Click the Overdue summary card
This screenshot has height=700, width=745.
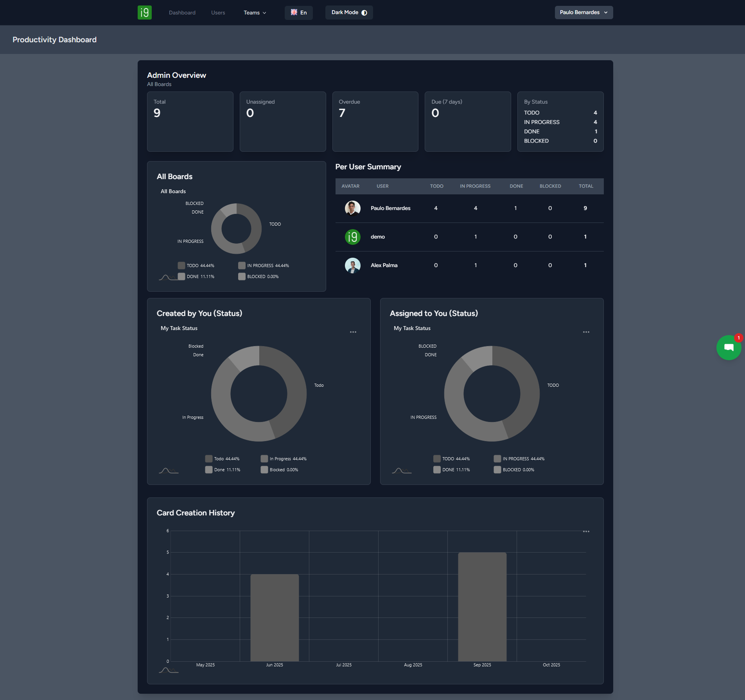pyautogui.click(x=375, y=121)
